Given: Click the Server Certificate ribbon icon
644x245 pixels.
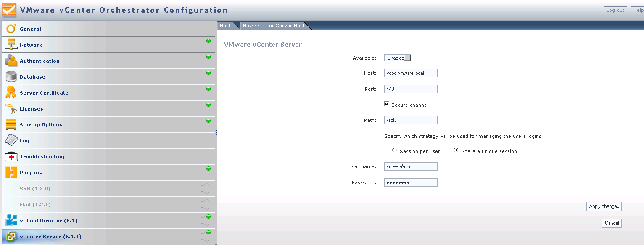Looking at the screenshot, I should [11, 92].
